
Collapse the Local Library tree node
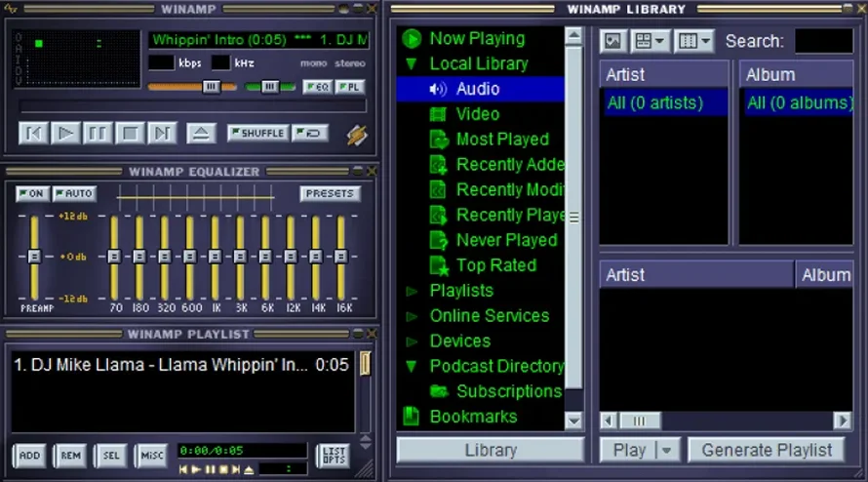click(x=412, y=63)
